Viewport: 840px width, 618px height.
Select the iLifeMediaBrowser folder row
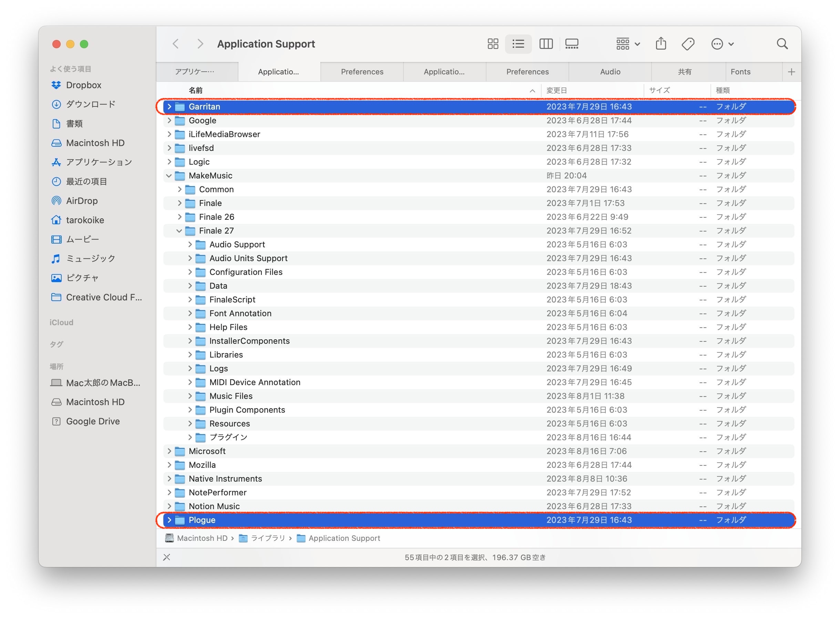(479, 134)
